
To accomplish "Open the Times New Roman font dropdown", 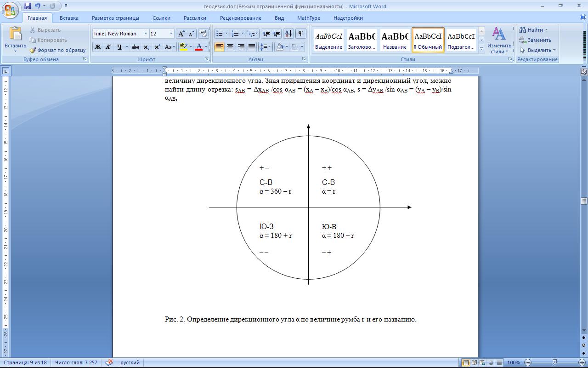I will [146, 34].
